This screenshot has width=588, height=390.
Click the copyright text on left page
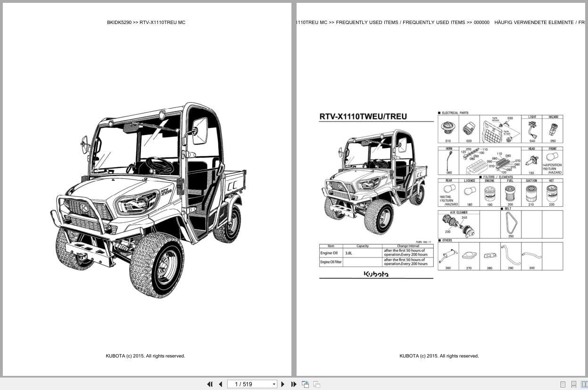(x=145, y=356)
